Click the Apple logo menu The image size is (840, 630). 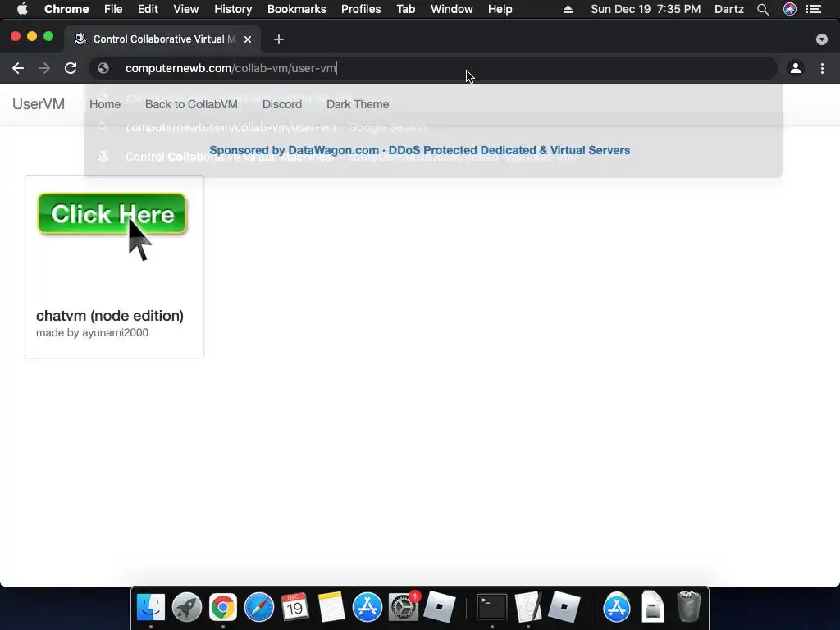22,9
